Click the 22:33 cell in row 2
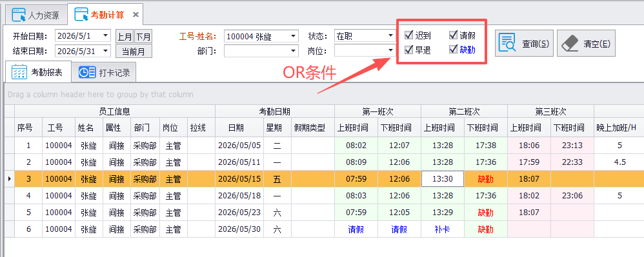This screenshot has height=257, width=644. [572, 162]
